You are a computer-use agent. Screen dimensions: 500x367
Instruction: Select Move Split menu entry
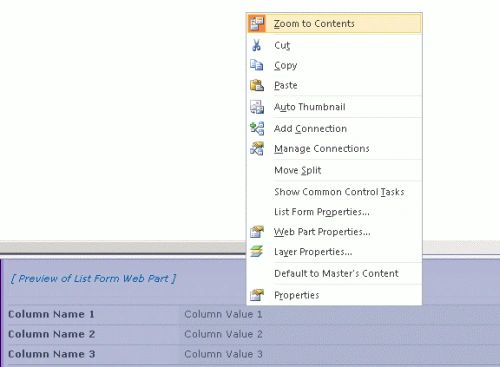coord(334,170)
